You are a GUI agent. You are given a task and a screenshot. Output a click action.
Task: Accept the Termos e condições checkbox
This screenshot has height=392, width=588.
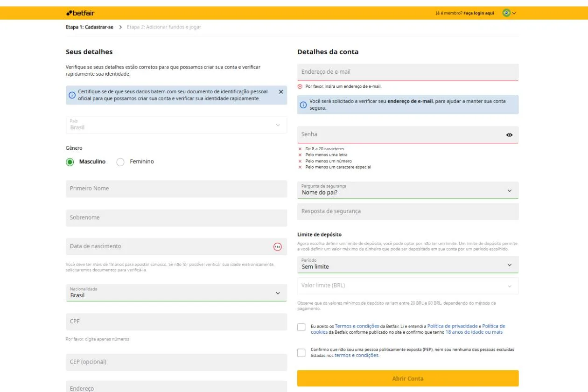pos(301,327)
